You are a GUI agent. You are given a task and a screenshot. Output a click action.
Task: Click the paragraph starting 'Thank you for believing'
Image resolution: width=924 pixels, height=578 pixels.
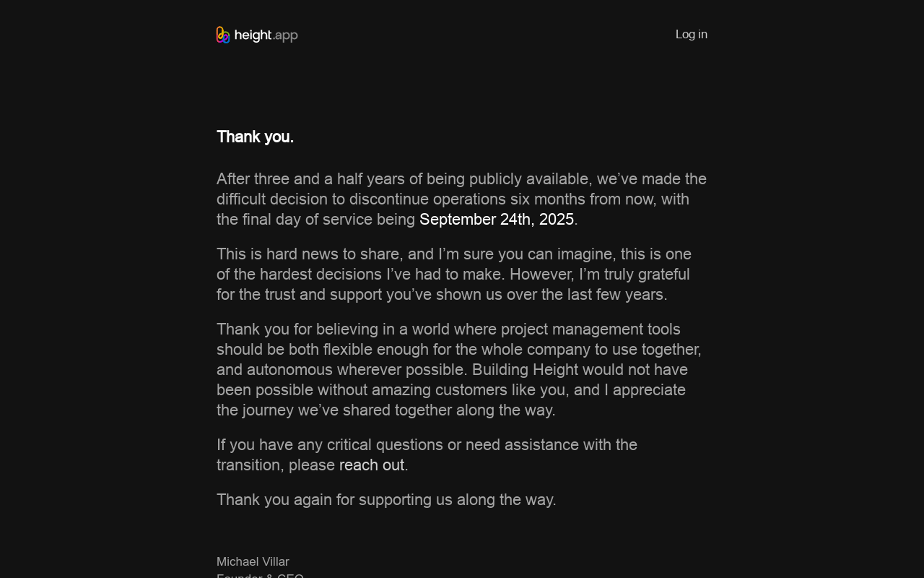tap(459, 370)
